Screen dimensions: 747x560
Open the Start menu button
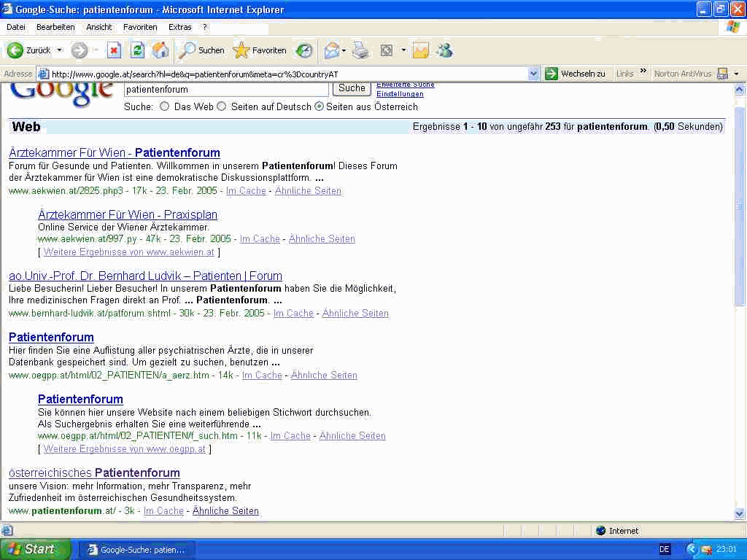(35, 550)
